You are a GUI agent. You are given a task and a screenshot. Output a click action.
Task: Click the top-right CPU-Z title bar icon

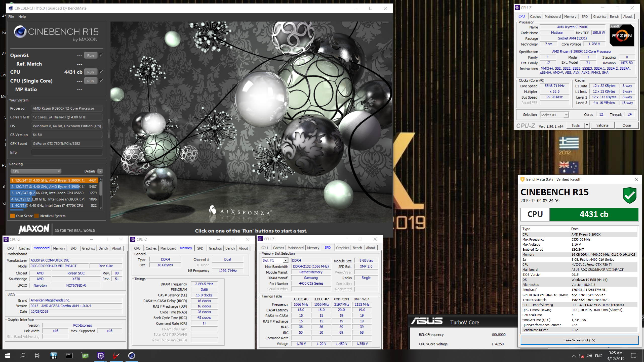[x=517, y=8]
